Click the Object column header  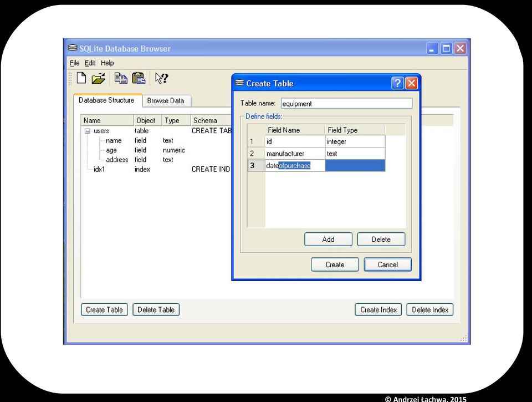(148, 120)
